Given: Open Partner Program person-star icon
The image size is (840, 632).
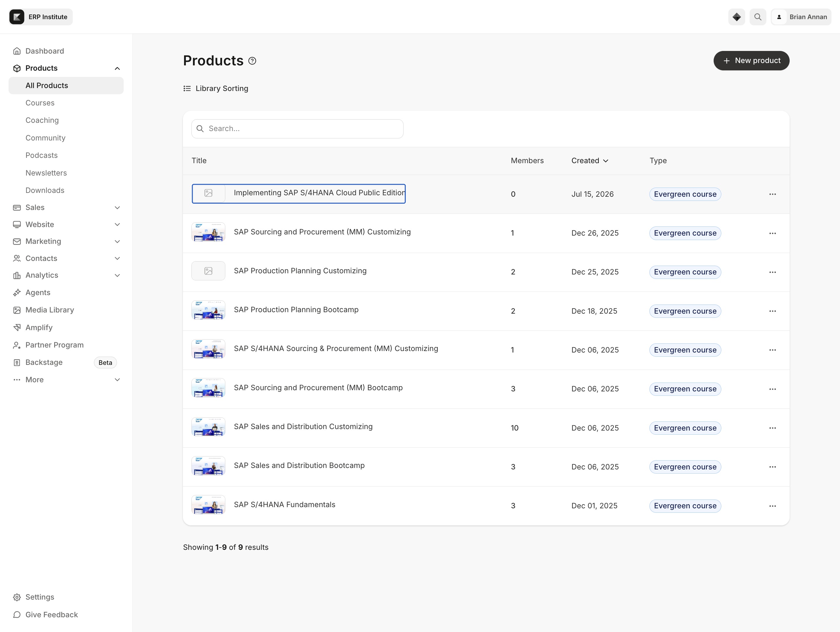Looking at the screenshot, I should [17, 345].
